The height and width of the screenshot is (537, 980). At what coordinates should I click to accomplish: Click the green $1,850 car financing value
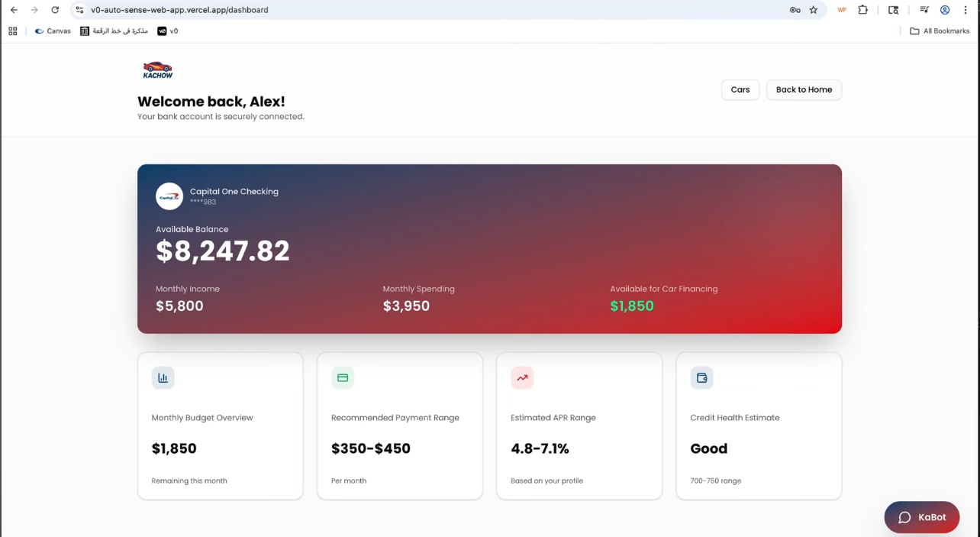[632, 306]
